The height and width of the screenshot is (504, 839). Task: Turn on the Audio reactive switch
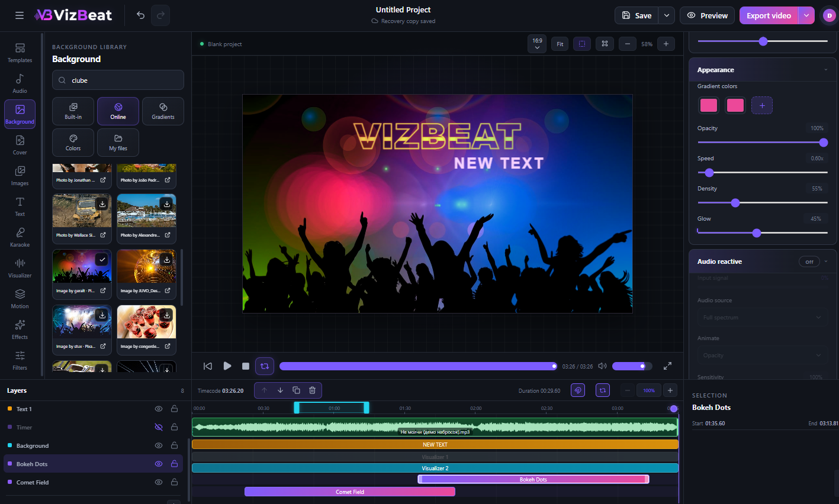coord(809,261)
